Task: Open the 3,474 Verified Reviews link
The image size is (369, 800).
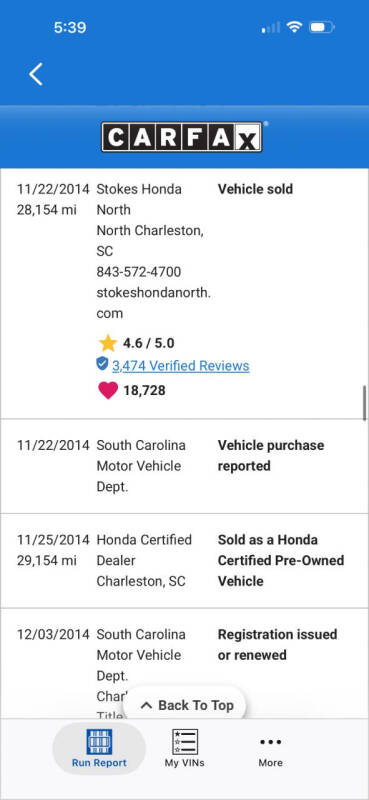Action: (181, 366)
